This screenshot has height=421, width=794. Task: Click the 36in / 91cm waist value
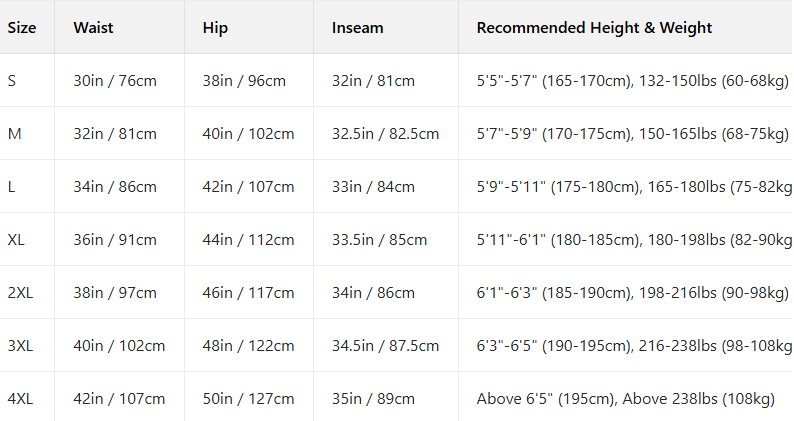[115, 240]
